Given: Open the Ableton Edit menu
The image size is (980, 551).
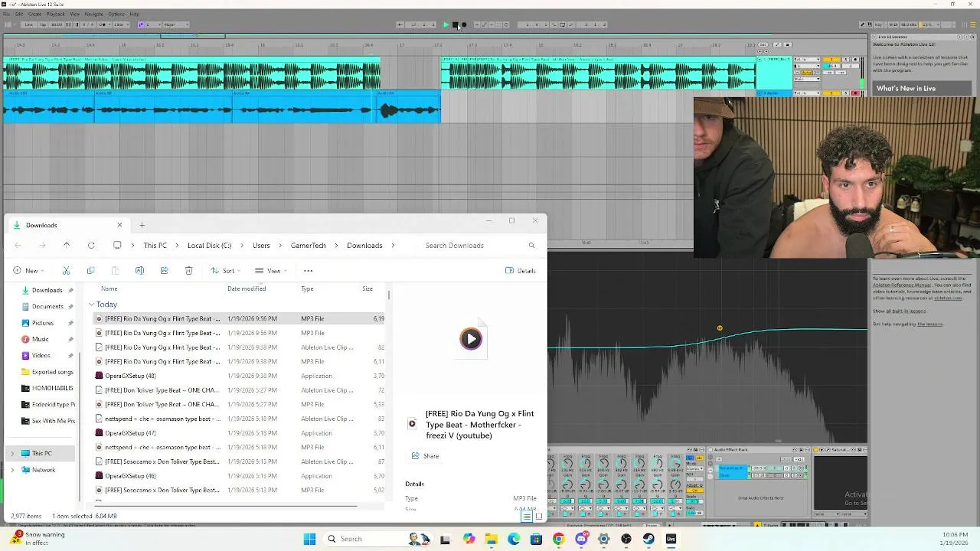Looking at the screenshot, I should tap(19, 14).
